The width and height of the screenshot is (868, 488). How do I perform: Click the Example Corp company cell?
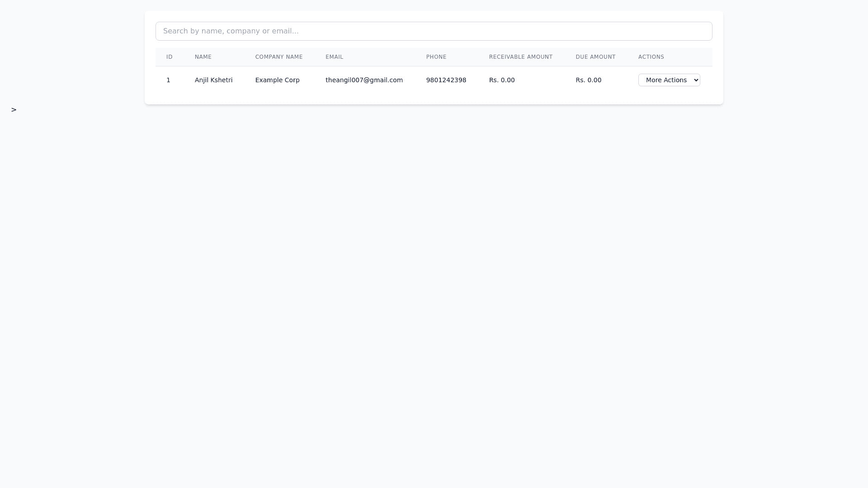277,80
